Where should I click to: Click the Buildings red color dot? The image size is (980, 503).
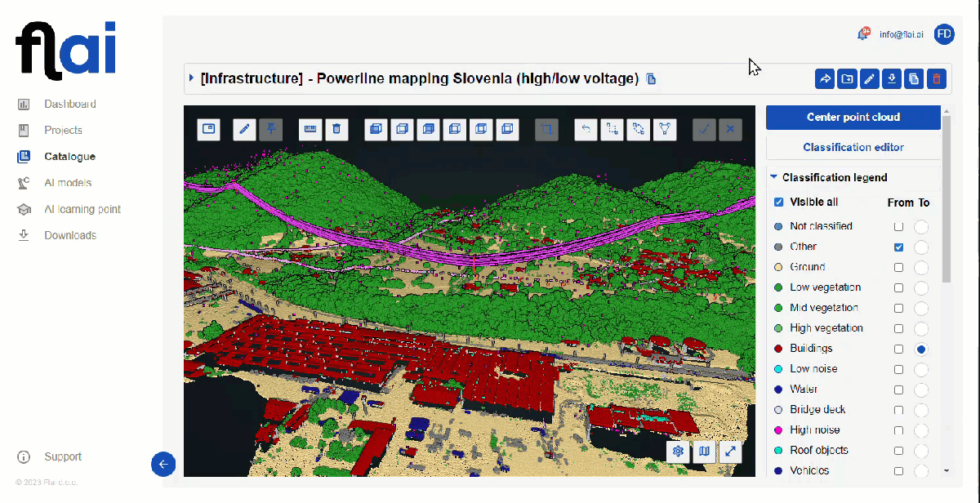[778, 349]
